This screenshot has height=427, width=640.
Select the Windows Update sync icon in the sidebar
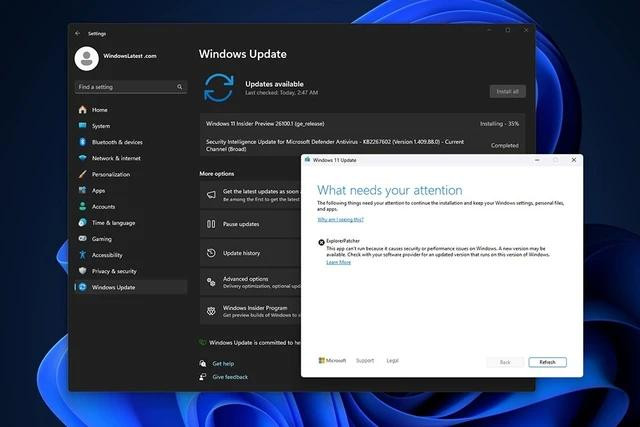[x=82, y=287]
